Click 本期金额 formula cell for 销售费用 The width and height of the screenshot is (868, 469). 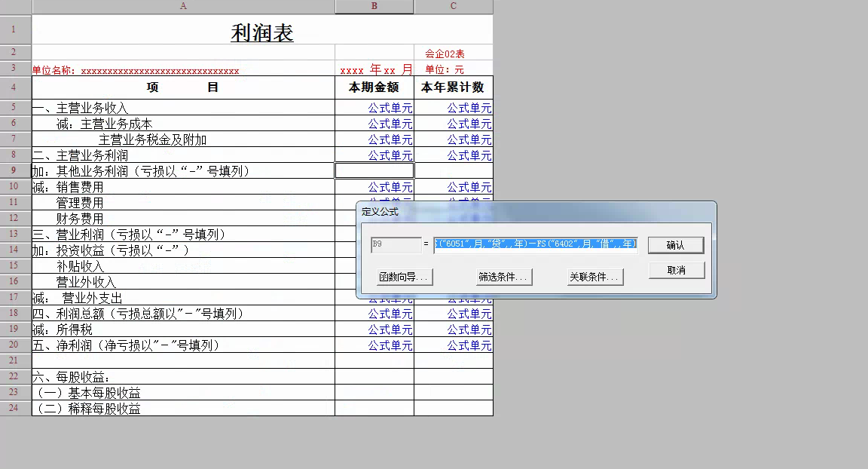tap(374, 186)
